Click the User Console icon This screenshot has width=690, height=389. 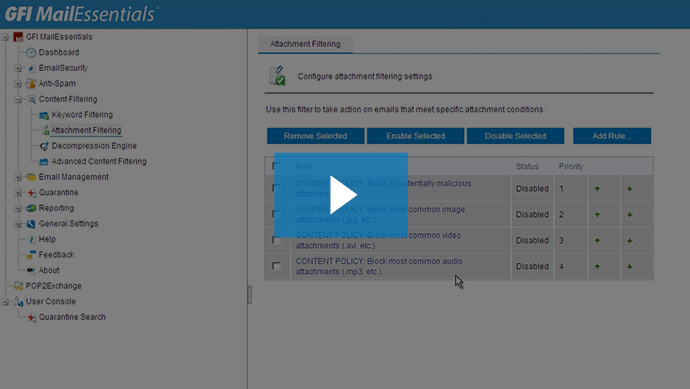(x=18, y=302)
